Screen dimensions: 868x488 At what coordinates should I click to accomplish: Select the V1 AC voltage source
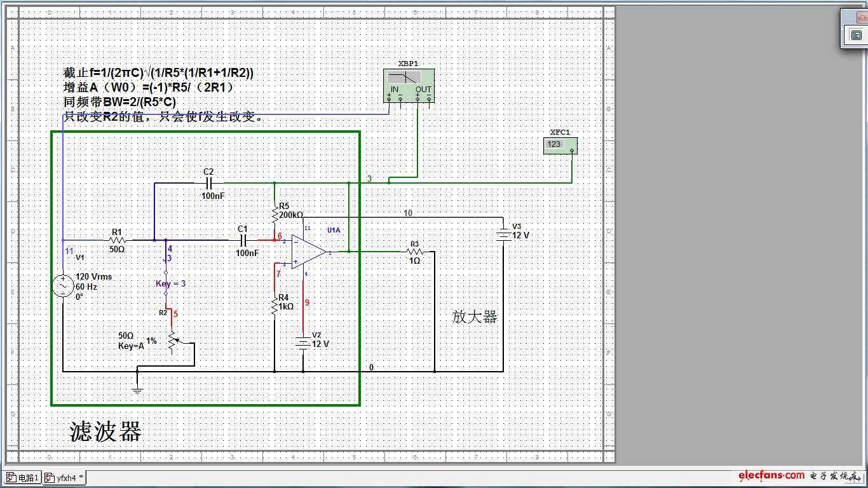pos(64,287)
